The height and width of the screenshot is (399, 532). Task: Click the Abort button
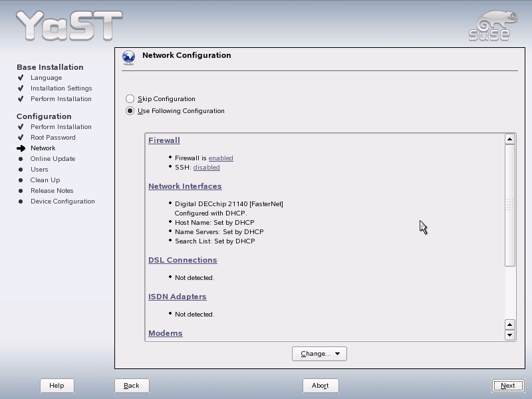click(321, 386)
